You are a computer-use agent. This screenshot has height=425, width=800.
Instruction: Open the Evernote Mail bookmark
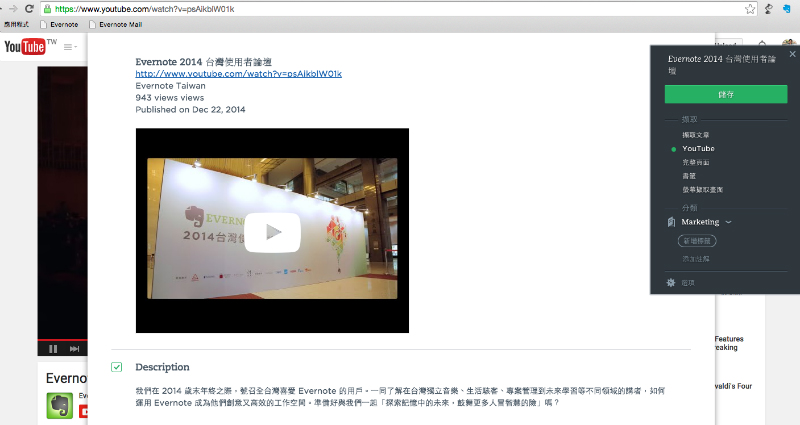tap(115, 24)
